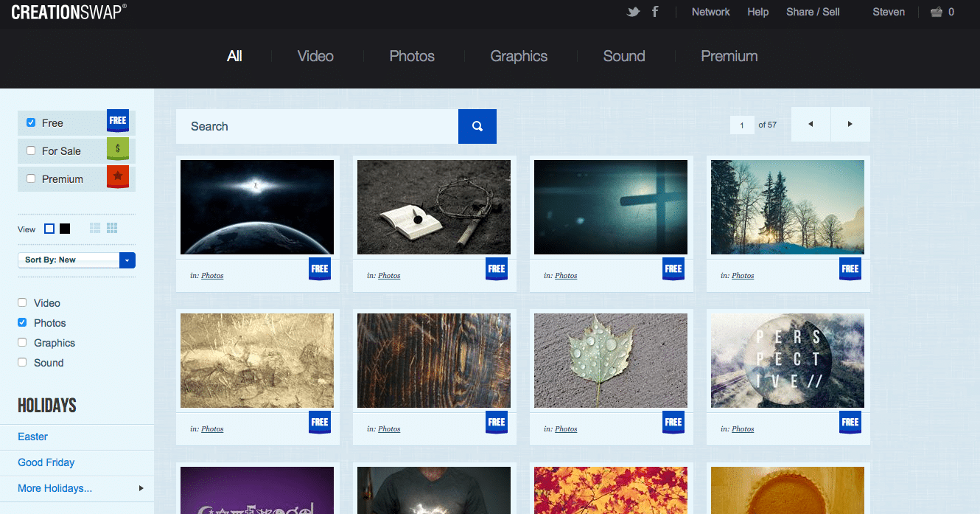Open the autumn leaves thumbnail
This screenshot has height=514, width=980.
[x=611, y=490]
